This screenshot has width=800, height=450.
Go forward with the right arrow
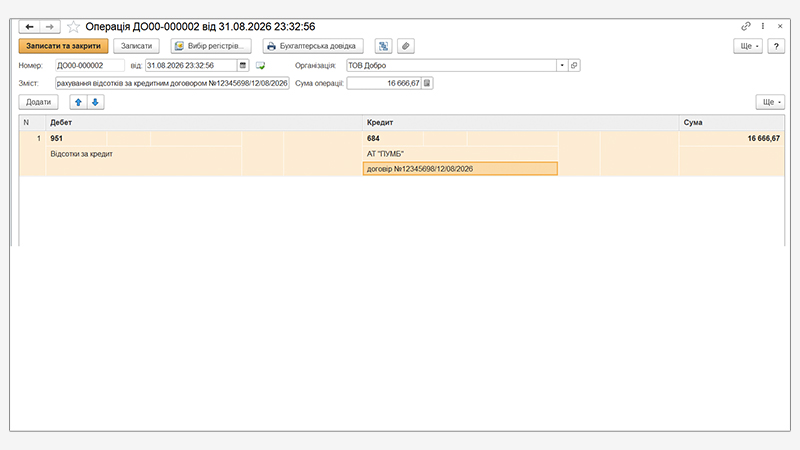pyautogui.click(x=50, y=27)
